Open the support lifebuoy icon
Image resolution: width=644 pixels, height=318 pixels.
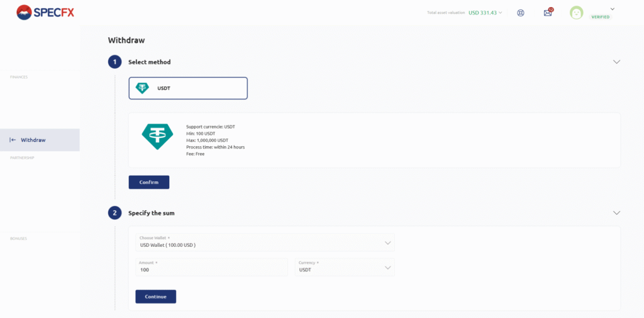[x=520, y=13]
